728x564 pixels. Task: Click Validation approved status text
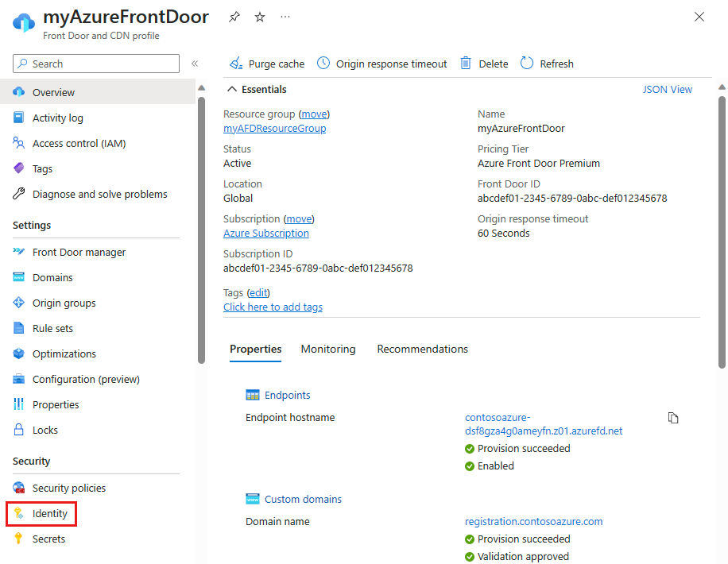(523, 557)
